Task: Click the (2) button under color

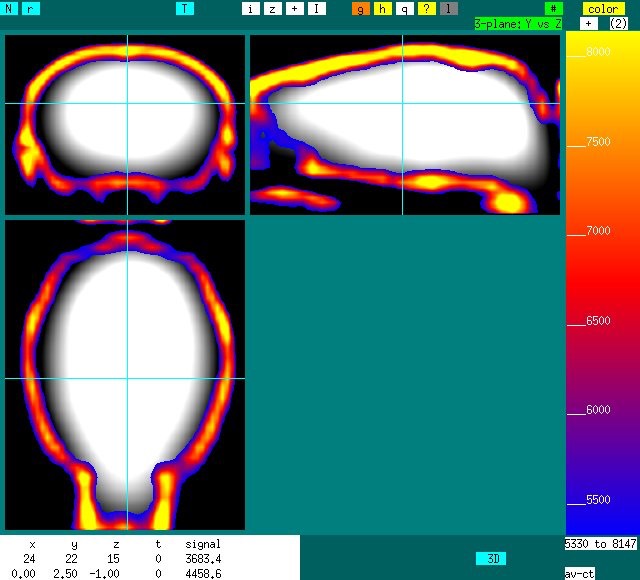Action: [618, 24]
